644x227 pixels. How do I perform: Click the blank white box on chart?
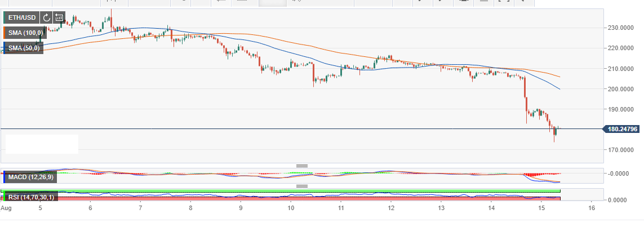[x=42, y=144]
